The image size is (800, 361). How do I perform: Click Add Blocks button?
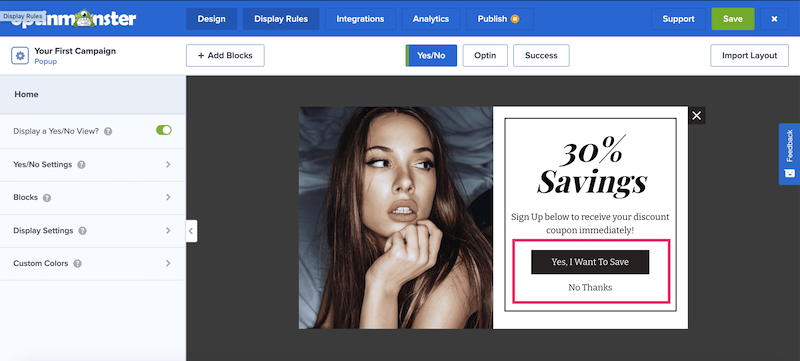coord(225,56)
